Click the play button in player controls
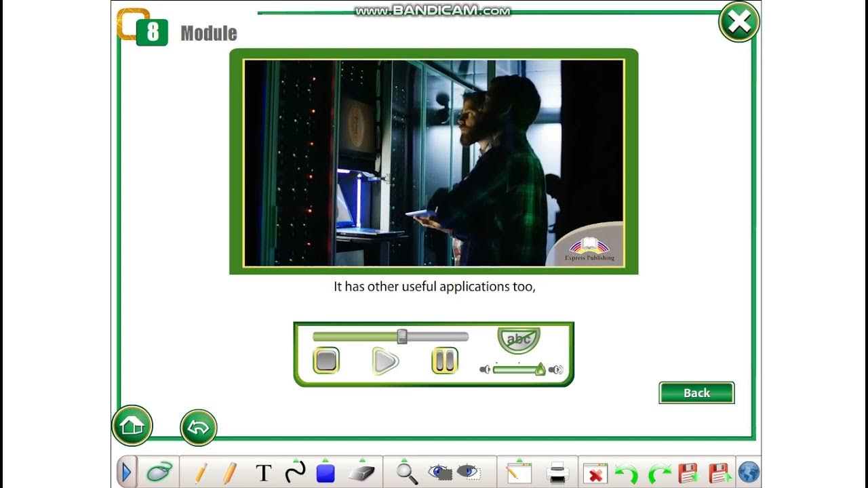Screen dimensions: 868x488 click(x=385, y=361)
